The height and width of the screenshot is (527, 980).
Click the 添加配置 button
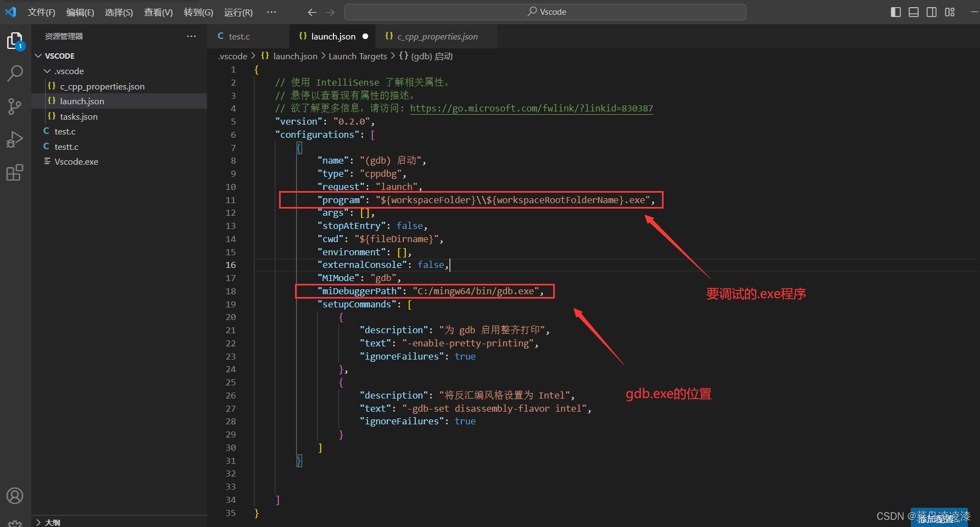point(939,518)
